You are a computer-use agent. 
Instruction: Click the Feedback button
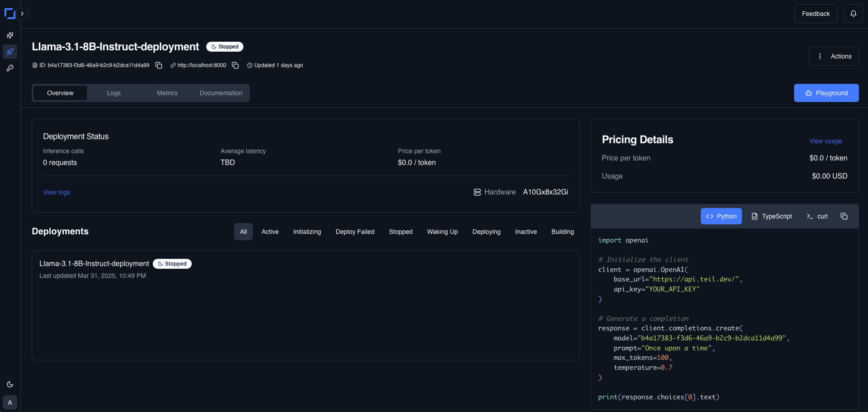click(x=816, y=14)
